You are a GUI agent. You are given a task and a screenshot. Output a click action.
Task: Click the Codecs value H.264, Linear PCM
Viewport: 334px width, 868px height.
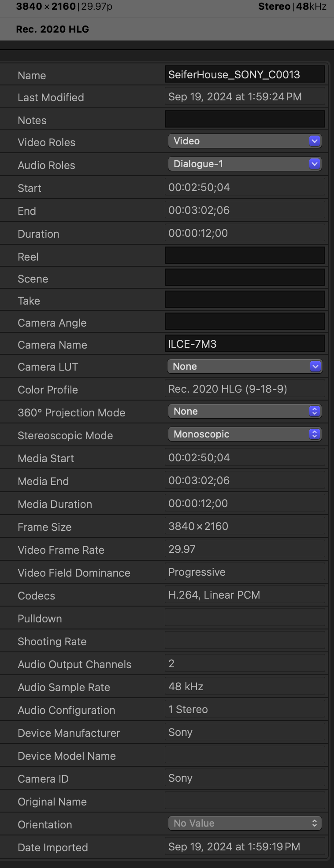tap(245, 595)
